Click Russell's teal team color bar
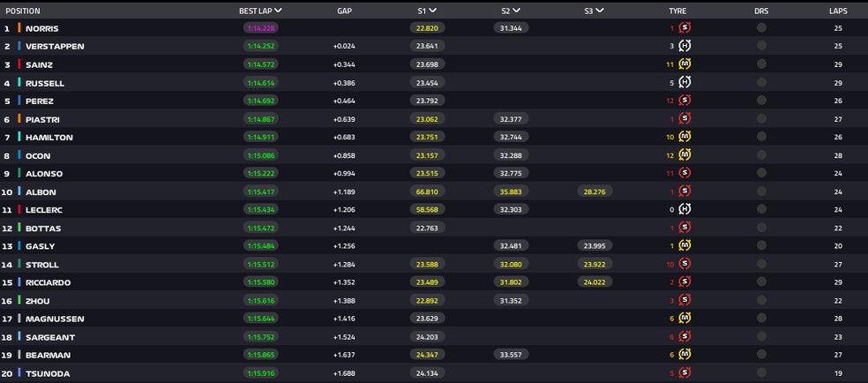Screen dimensions: 868x383 [x=19, y=82]
